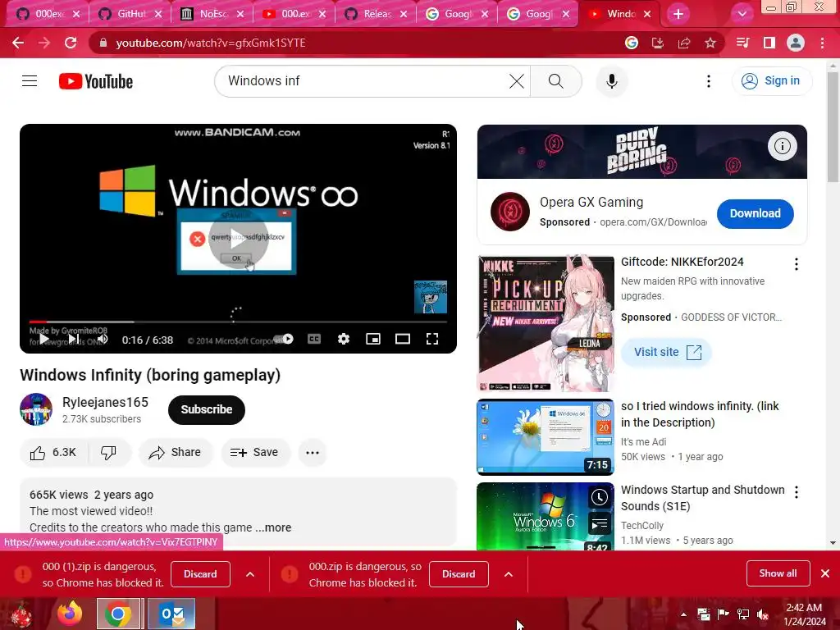Open YouTube settings three dots
Image resolution: width=840 pixels, height=630 pixels.
click(709, 81)
